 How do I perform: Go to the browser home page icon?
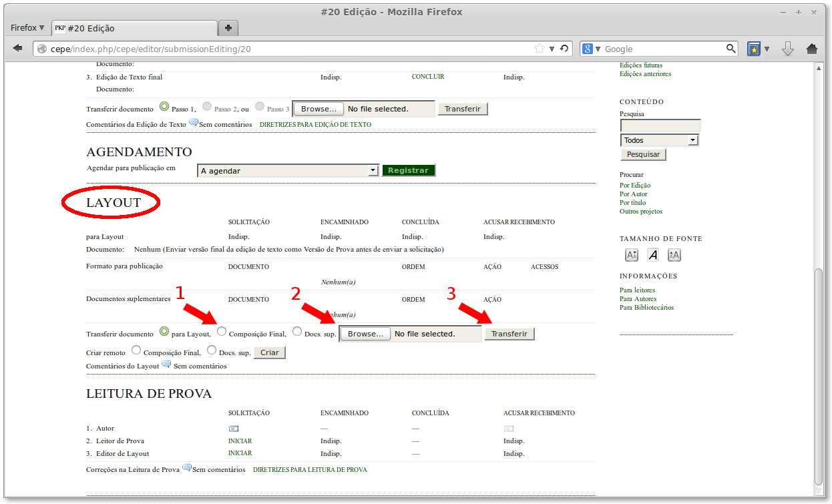point(812,49)
